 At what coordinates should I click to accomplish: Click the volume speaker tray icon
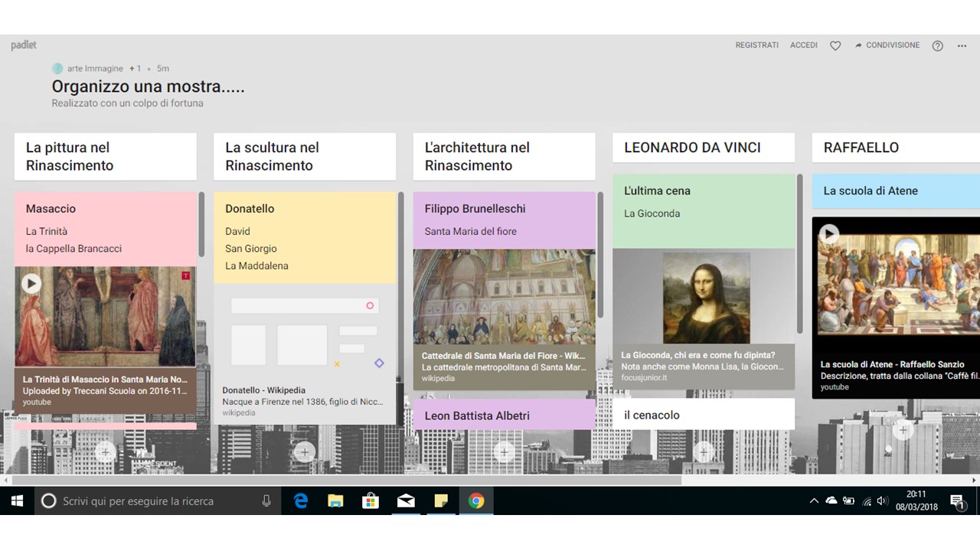882,501
